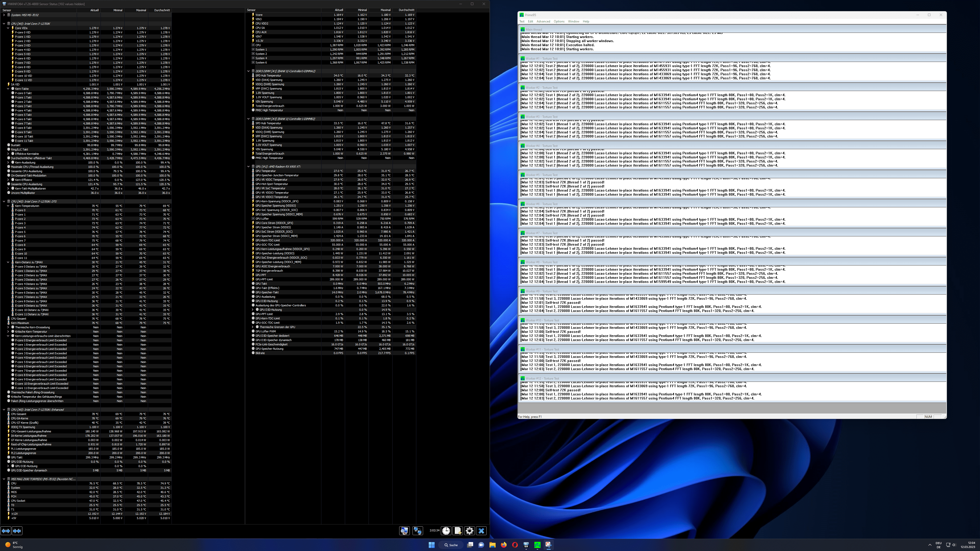Screen dimensions: 980x551
Task: Select the P-core 0 Takt row
Action: coord(86,93)
